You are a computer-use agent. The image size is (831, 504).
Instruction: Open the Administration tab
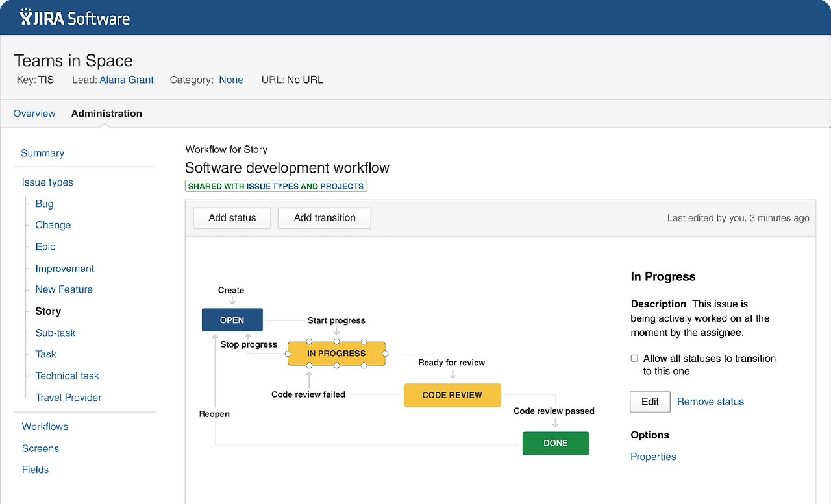(106, 114)
